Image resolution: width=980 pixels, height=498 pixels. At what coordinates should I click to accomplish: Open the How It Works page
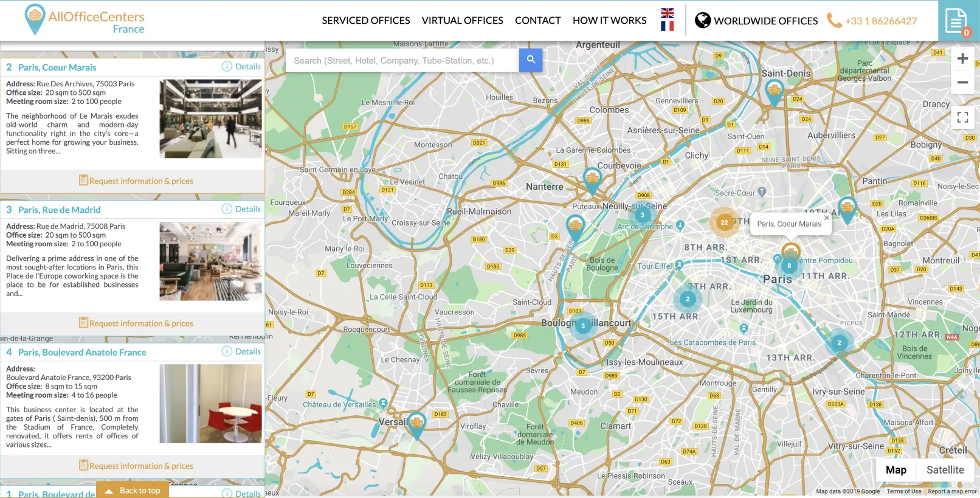[x=609, y=21]
